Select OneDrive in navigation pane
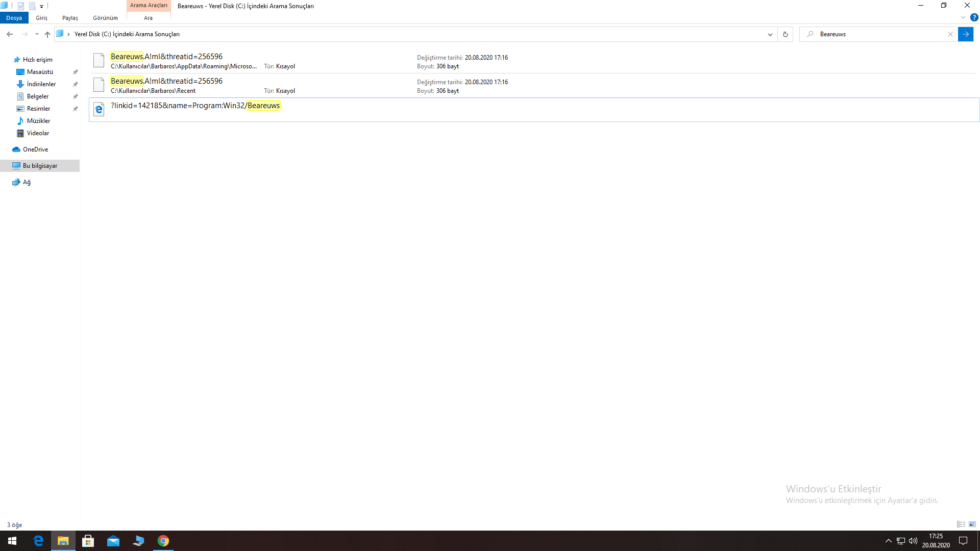Image resolution: width=980 pixels, height=551 pixels. pos(35,149)
